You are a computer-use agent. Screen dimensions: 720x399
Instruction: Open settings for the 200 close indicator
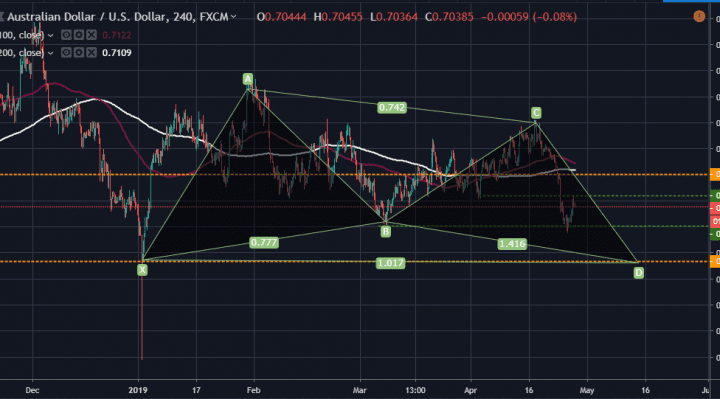79,53
